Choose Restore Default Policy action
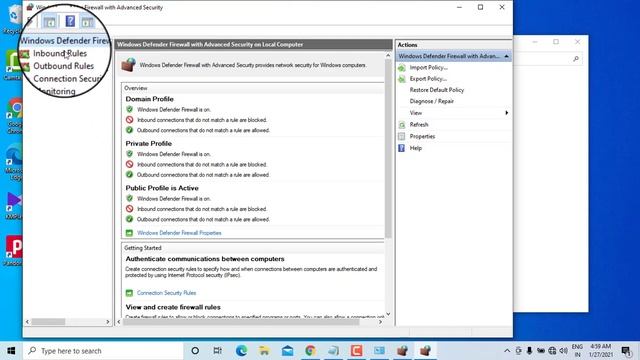 tap(437, 90)
